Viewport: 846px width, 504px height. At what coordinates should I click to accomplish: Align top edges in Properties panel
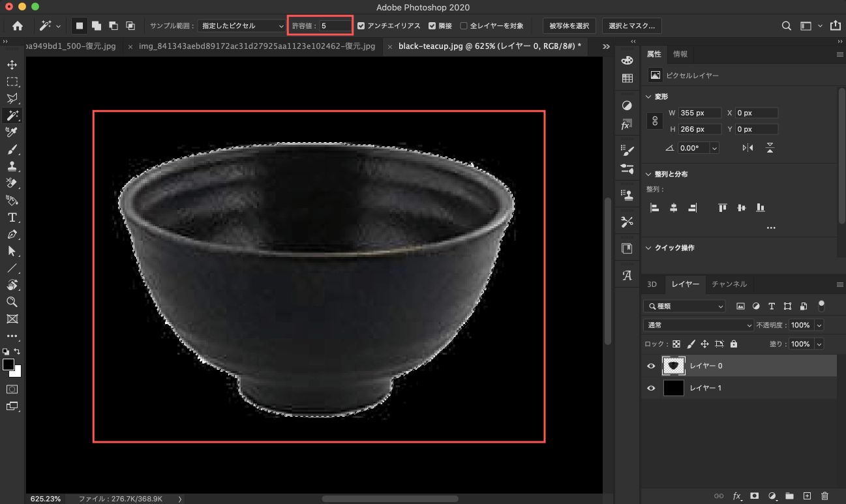click(x=722, y=207)
